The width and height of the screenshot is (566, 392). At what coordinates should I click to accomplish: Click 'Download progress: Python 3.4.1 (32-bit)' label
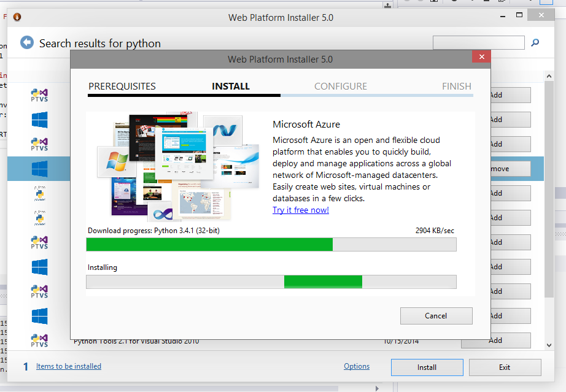pyautogui.click(x=153, y=231)
